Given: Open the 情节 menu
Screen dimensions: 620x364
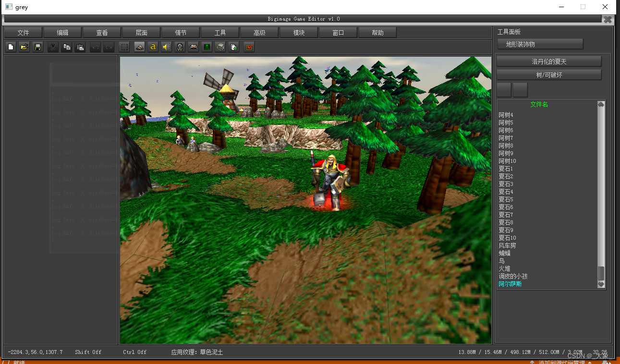Looking at the screenshot, I should coord(181,33).
